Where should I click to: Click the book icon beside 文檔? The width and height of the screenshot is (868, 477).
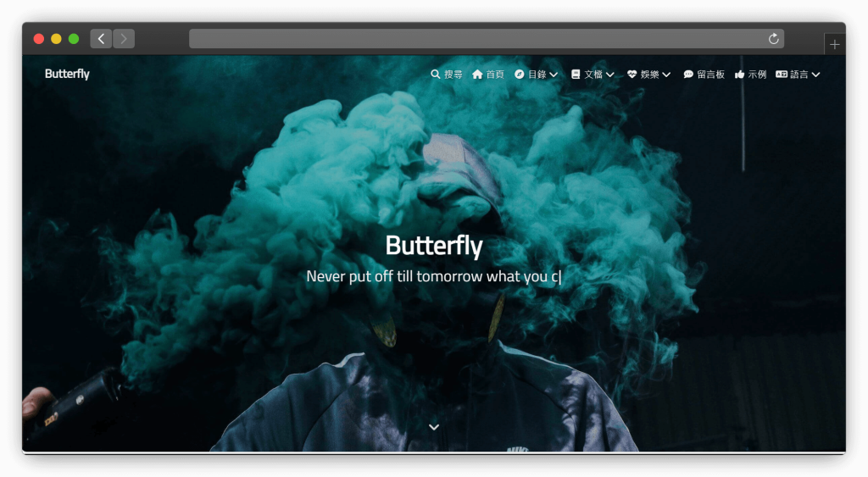[576, 75]
